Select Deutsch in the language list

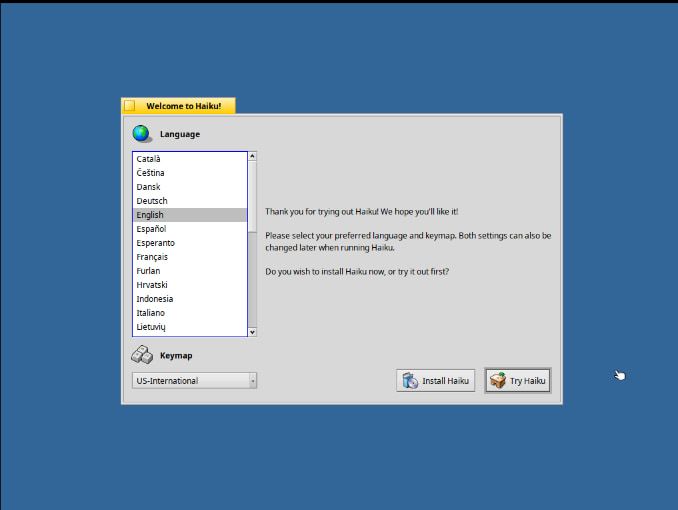[190, 201]
